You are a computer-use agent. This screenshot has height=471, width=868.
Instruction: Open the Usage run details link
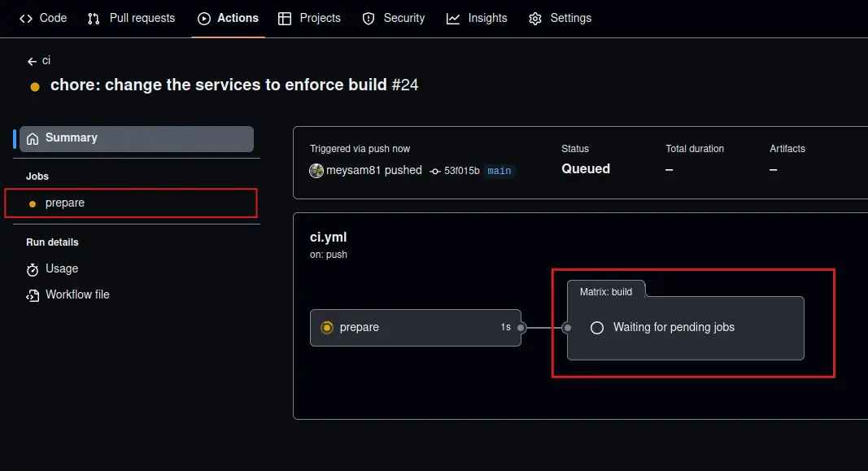pos(62,268)
